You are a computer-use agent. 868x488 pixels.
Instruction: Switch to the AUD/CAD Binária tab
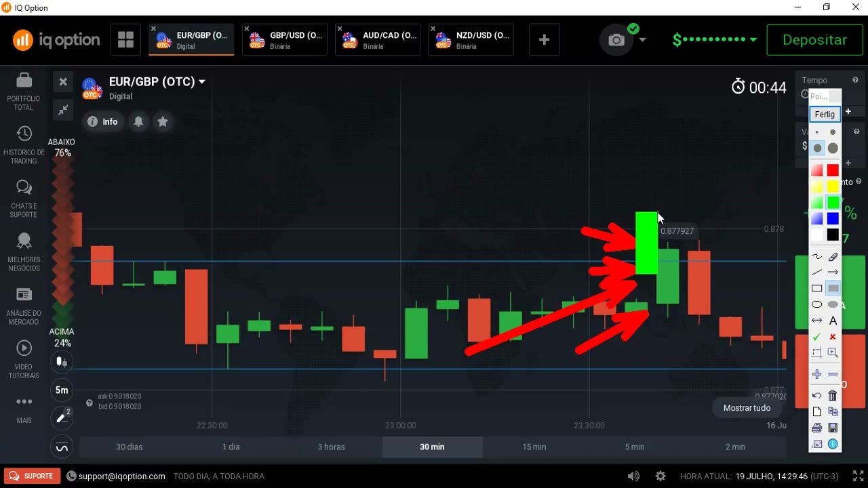[x=378, y=40]
